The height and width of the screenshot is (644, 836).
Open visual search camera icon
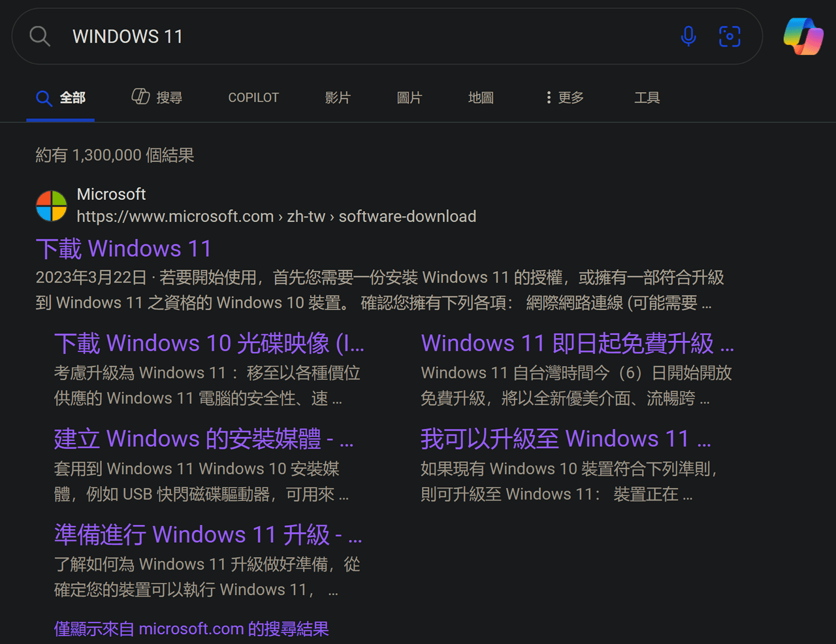pos(730,37)
